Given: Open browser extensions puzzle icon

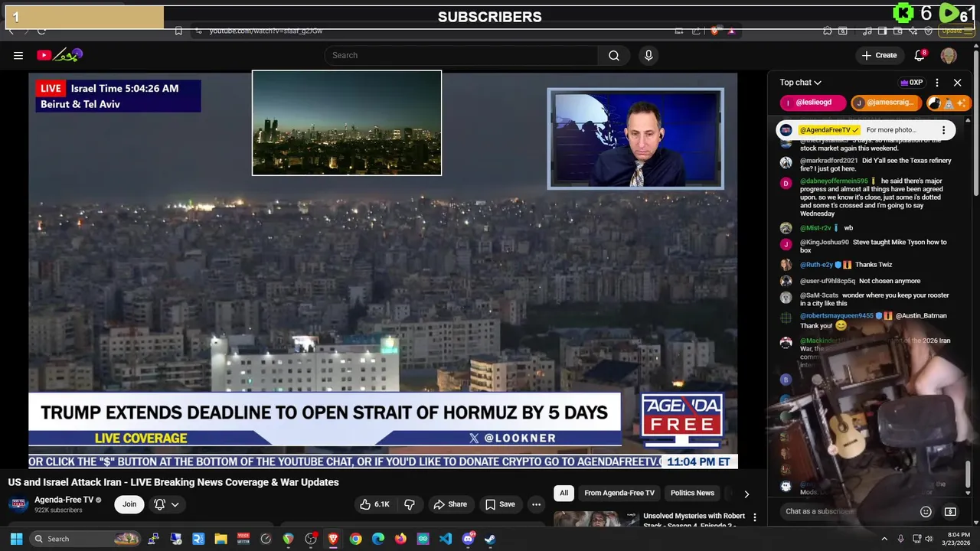Looking at the screenshot, I should (828, 31).
